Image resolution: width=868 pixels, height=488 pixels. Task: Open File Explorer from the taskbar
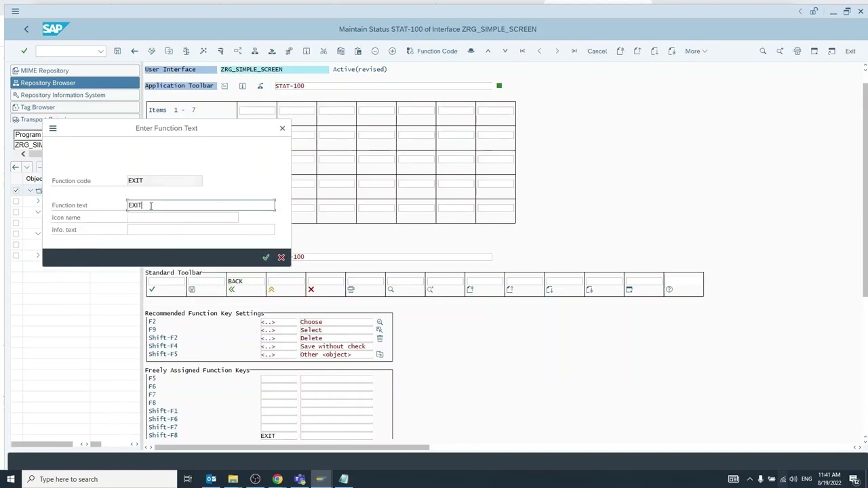[x=233, y=479]
